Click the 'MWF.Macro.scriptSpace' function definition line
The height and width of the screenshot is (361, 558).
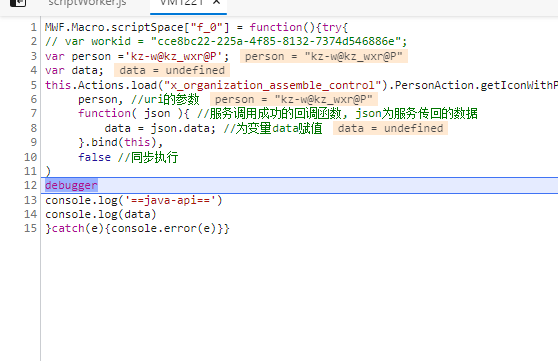(196, 27)
